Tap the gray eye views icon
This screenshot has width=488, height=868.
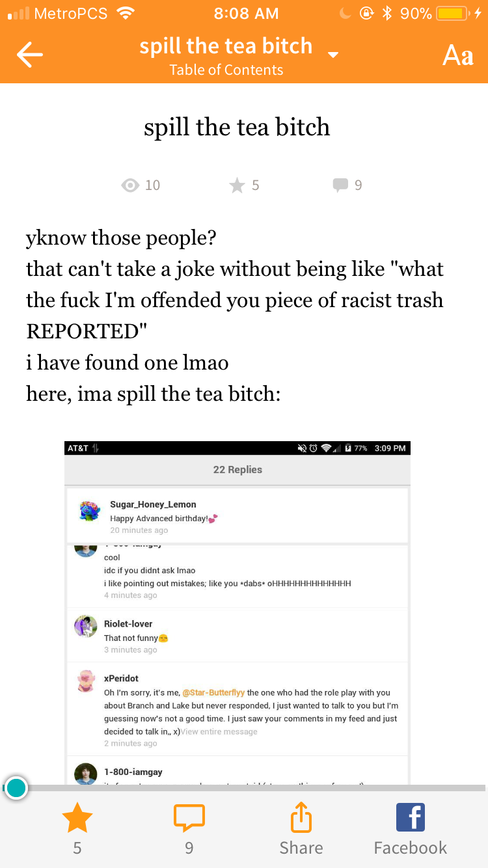tap(131, 185)
